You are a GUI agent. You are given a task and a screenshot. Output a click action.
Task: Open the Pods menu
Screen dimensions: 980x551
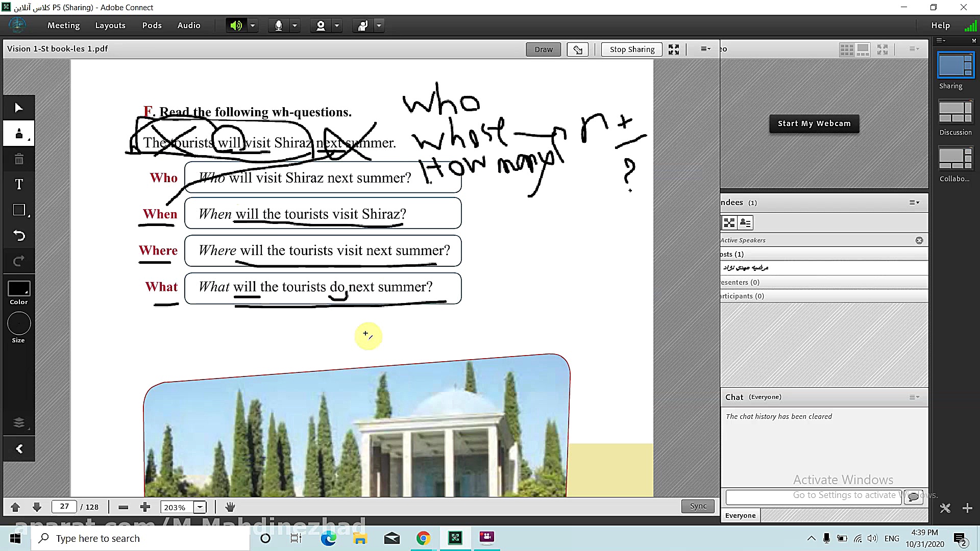pos(152,26)
